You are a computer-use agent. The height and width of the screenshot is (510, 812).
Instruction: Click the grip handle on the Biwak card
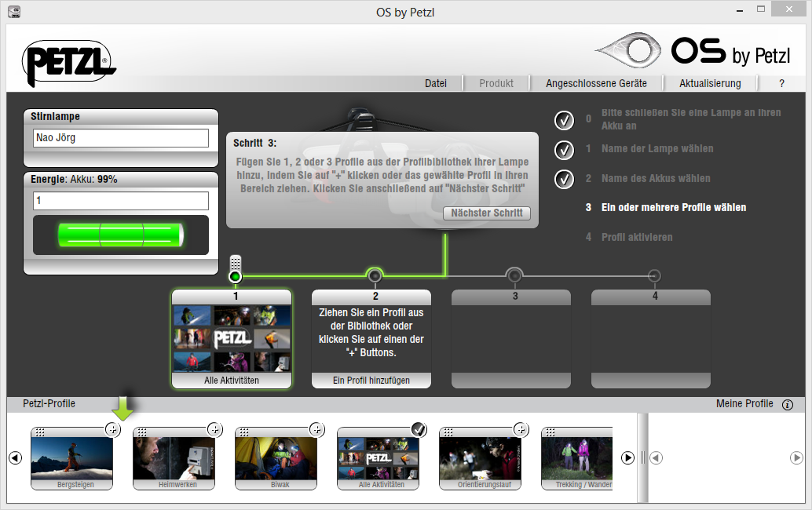tap(244, 432)
